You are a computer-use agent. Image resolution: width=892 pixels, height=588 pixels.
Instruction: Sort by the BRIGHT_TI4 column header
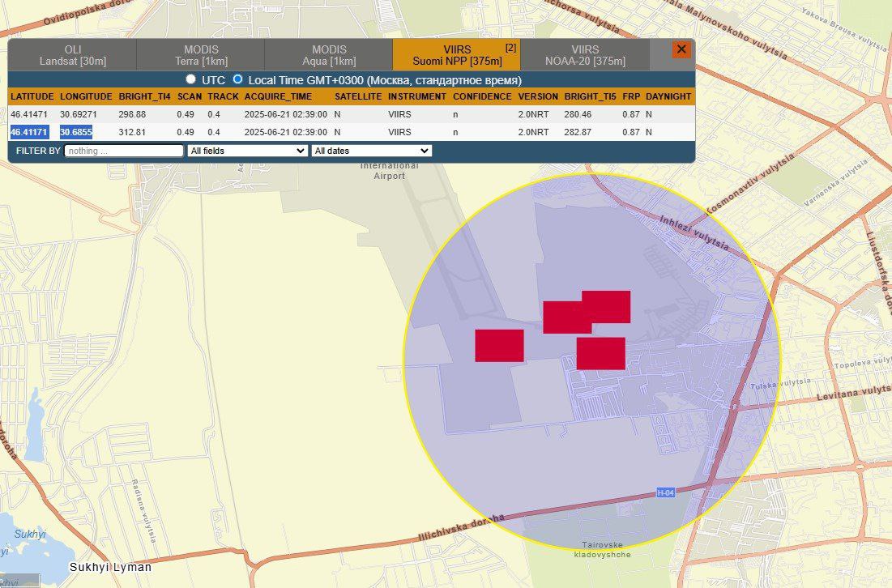tap(144, 96)
